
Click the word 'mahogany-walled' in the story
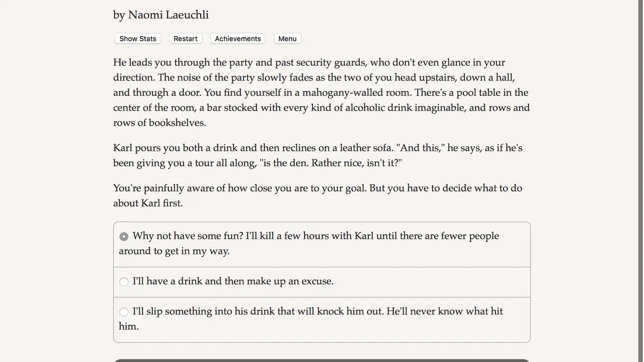coord(343,93)
